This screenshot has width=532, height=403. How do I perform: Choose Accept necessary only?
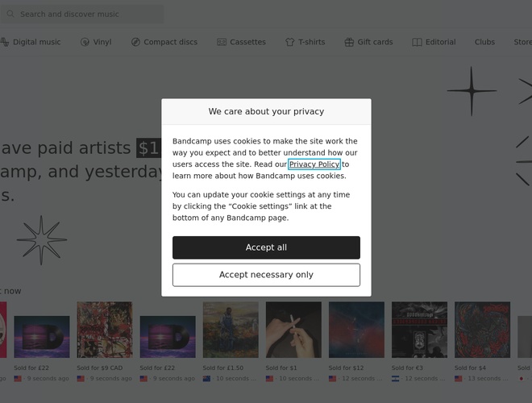tap(266, 275)
